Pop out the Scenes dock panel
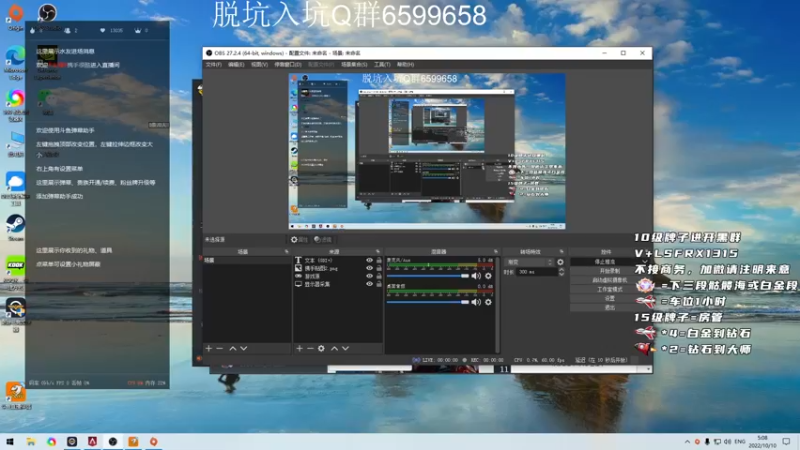 tap(286, 252)
